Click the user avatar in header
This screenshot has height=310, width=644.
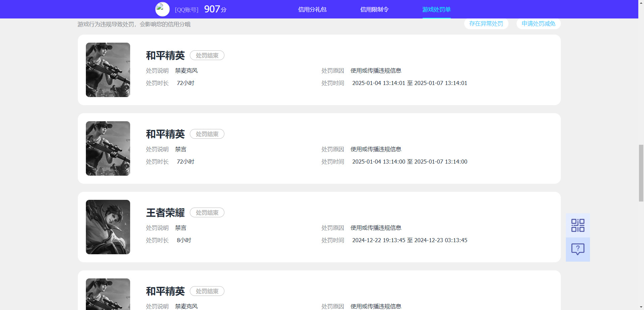click(x=162, y=9)
